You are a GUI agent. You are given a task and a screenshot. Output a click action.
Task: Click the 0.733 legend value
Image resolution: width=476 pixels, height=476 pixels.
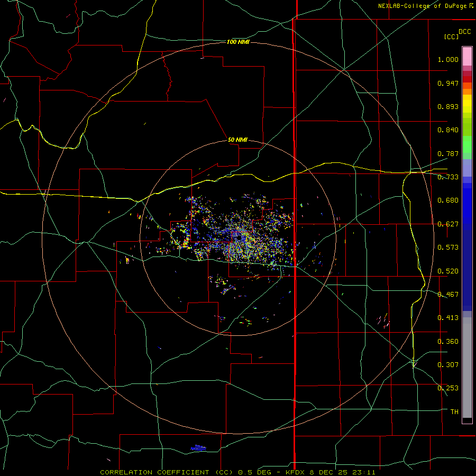click(448, 177)
